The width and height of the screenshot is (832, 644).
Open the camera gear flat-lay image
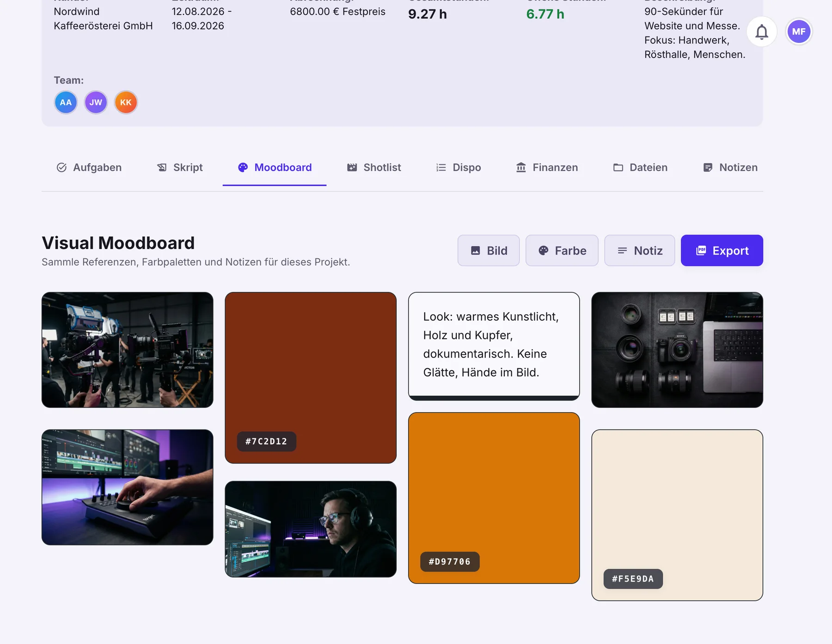click(x=677, y=350)
